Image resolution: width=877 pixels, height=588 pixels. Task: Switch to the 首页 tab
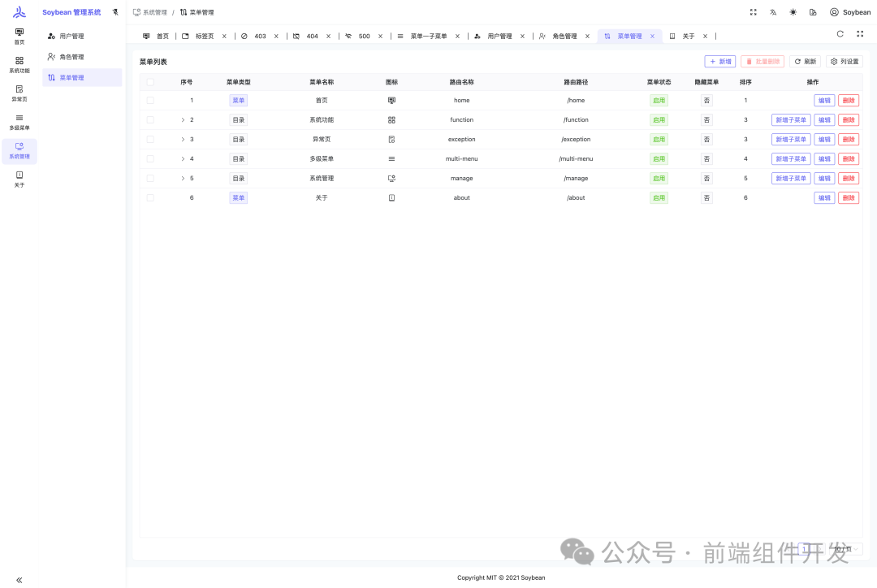(156, 37)
